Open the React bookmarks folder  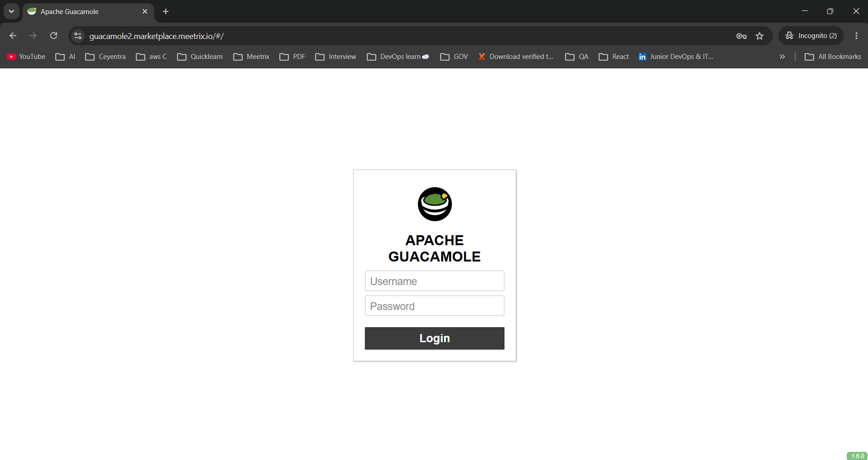click(x=614, y=57)
